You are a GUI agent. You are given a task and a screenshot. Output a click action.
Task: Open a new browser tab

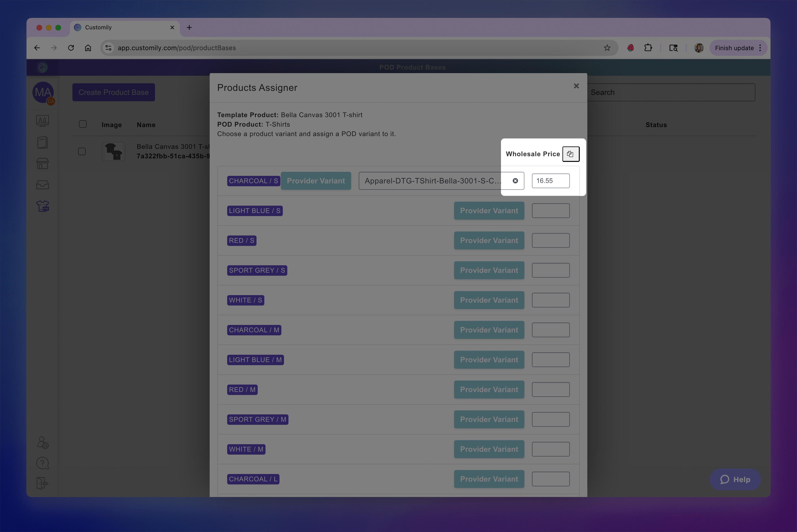click(x=189, y=27)
